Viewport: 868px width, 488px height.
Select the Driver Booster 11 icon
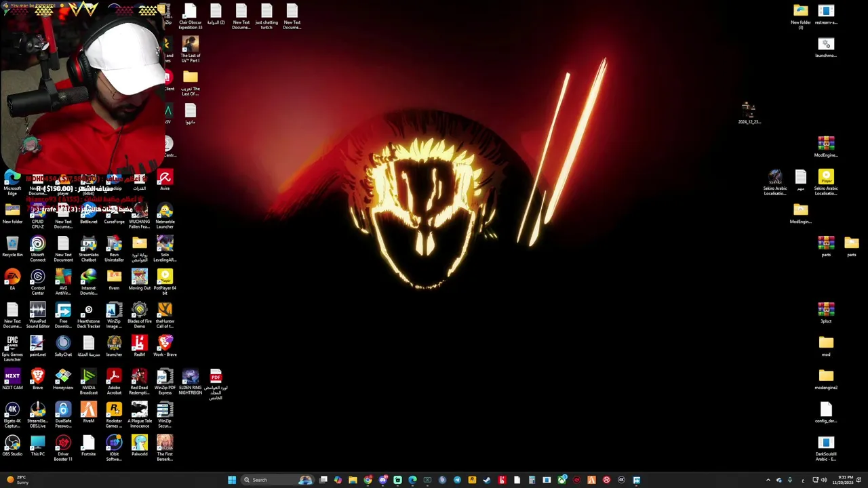point(63,448)
